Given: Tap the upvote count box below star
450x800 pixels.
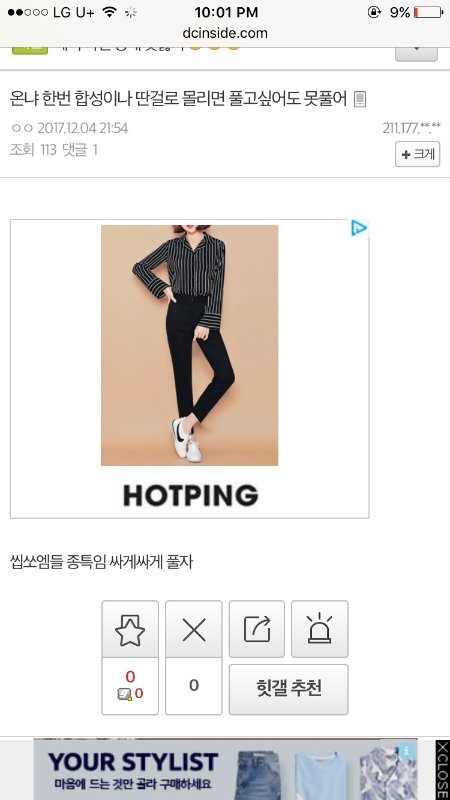Looking at the screenshot, I should click(x=130, y=686).
